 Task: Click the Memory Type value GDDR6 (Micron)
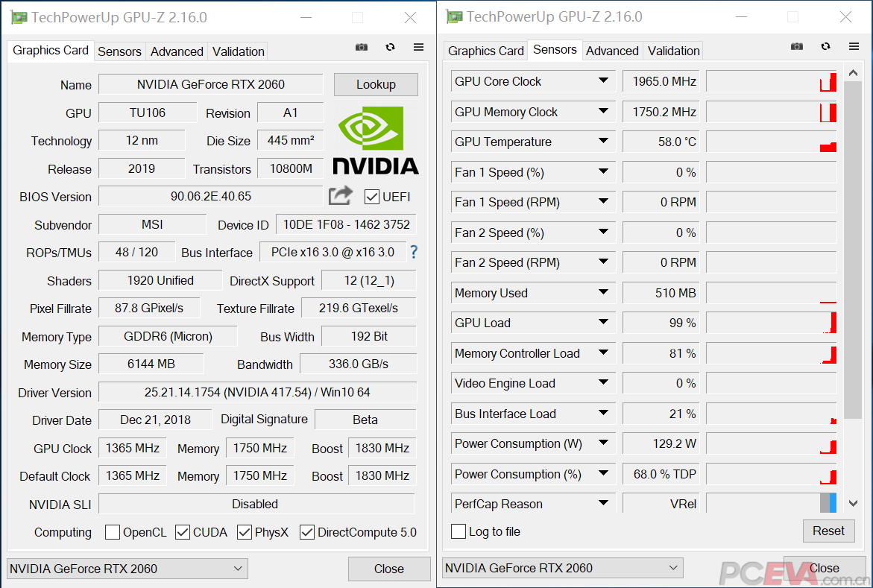(168, 336)
